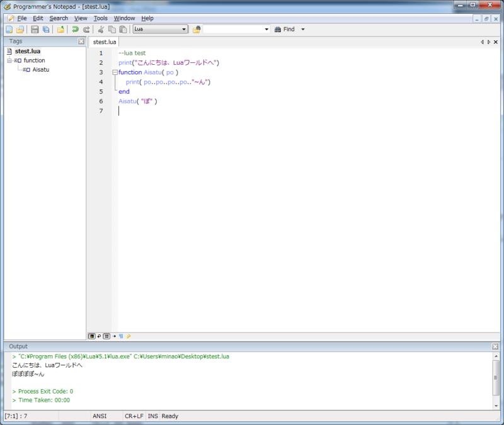Show next tab with right arrow

click(489, 42)
